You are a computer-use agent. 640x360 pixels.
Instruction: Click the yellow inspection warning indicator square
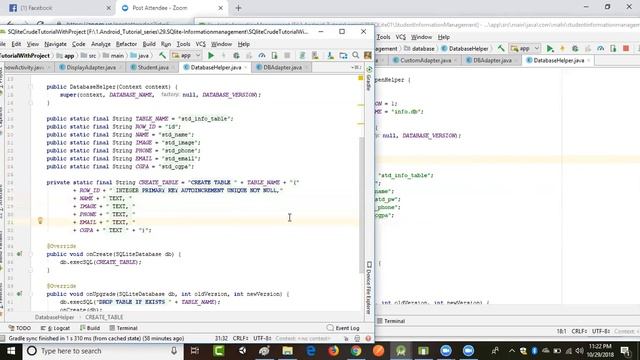click(360, 78)
